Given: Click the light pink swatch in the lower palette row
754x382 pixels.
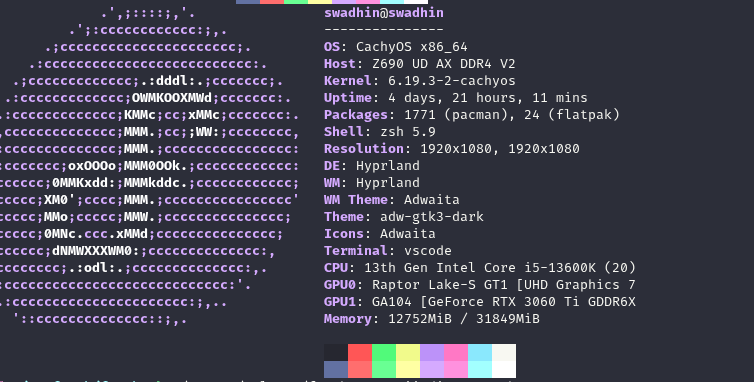Looking at the screenshot, I should 456,369.
